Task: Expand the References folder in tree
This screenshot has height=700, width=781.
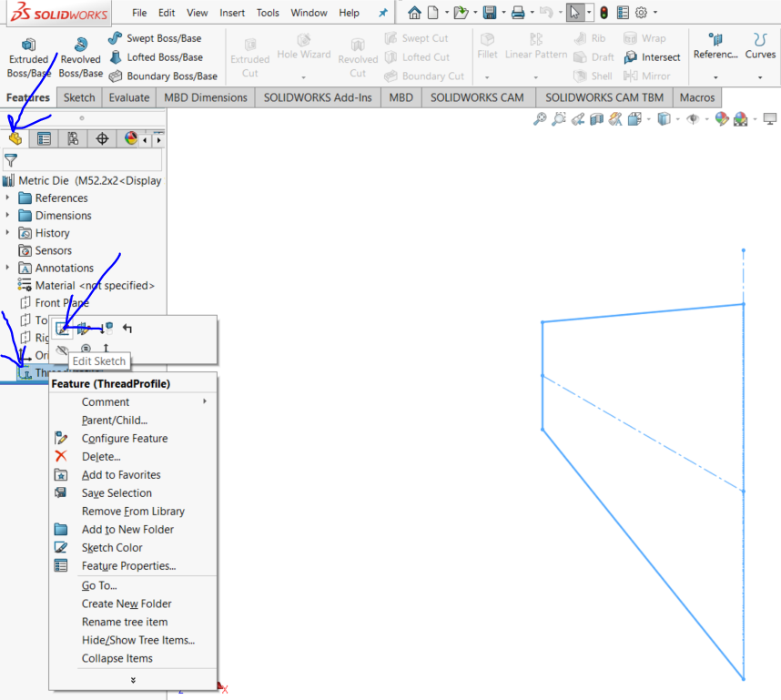Action: [x=7, y=198]
